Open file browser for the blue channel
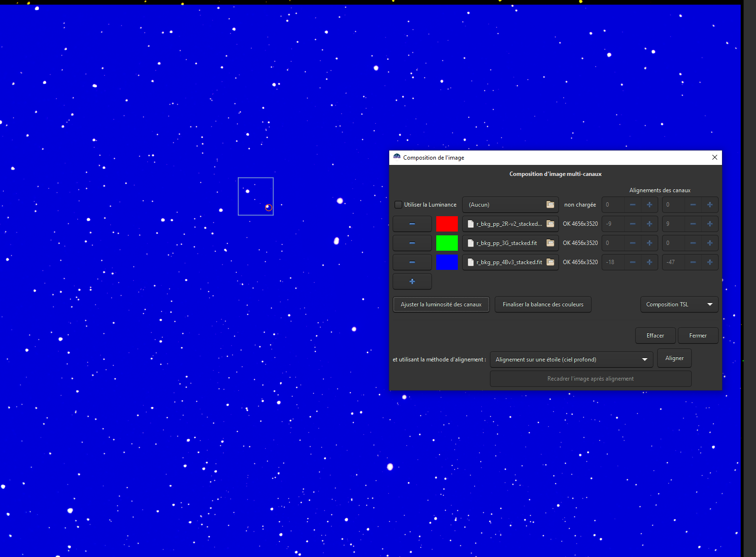Viewport: 756px width, 557px height. 550,262
